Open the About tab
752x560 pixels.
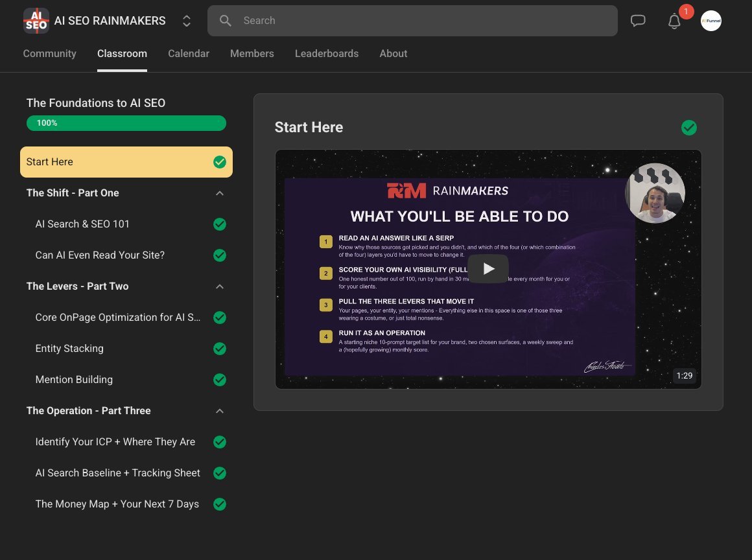(x=394, y=54)
